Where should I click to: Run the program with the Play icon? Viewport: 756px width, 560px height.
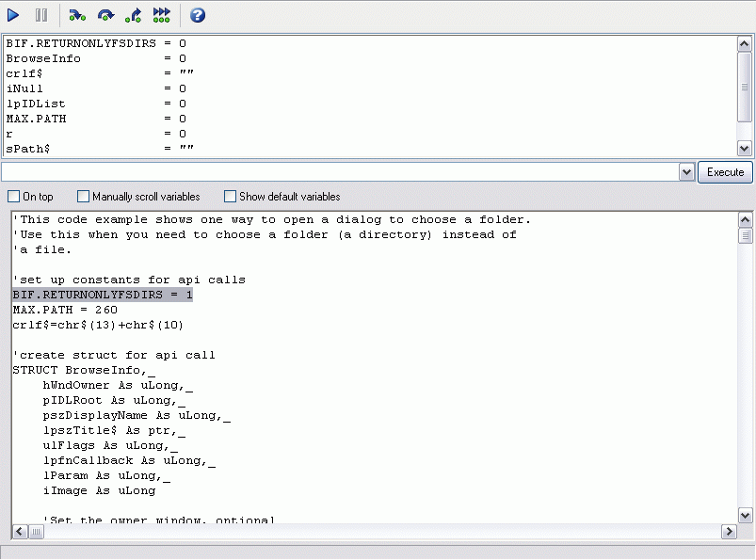[x=13, y=14]
